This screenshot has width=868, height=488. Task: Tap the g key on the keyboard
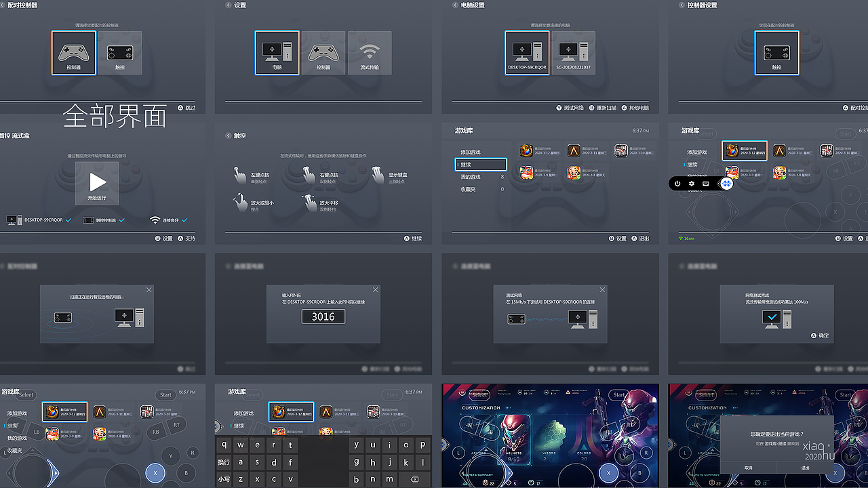tap(357, 462)
